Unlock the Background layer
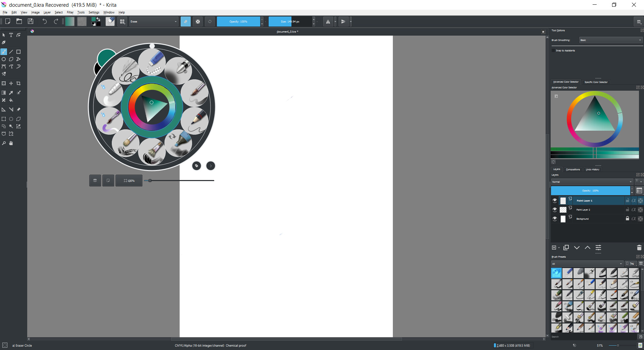 coord(627,219)
